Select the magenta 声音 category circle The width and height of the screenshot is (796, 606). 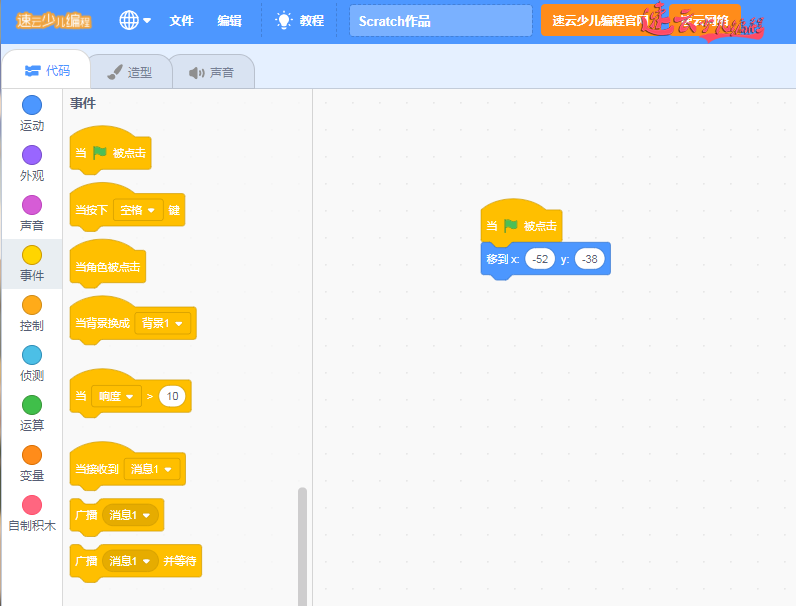click(32, 205)
